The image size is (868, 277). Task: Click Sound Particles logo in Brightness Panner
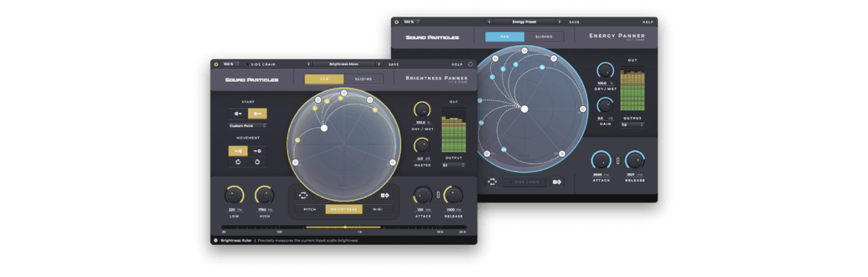tap(251, 79)
